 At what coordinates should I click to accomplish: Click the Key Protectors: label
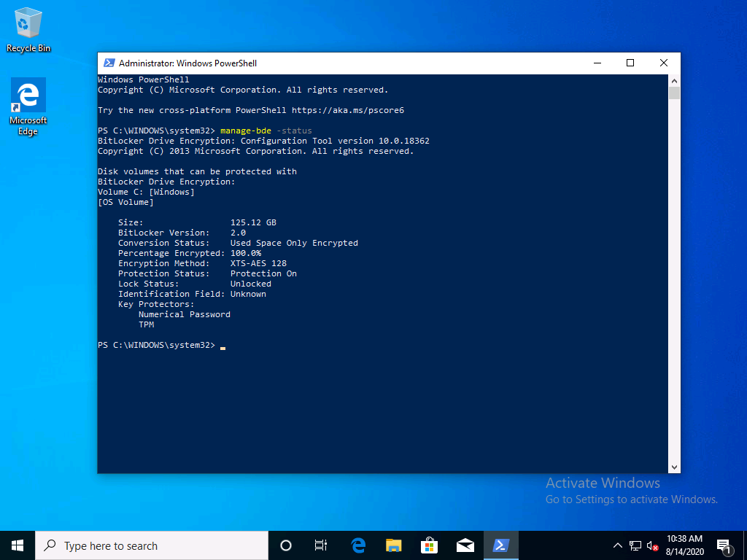pyautogui.click(x=156, y=304)
